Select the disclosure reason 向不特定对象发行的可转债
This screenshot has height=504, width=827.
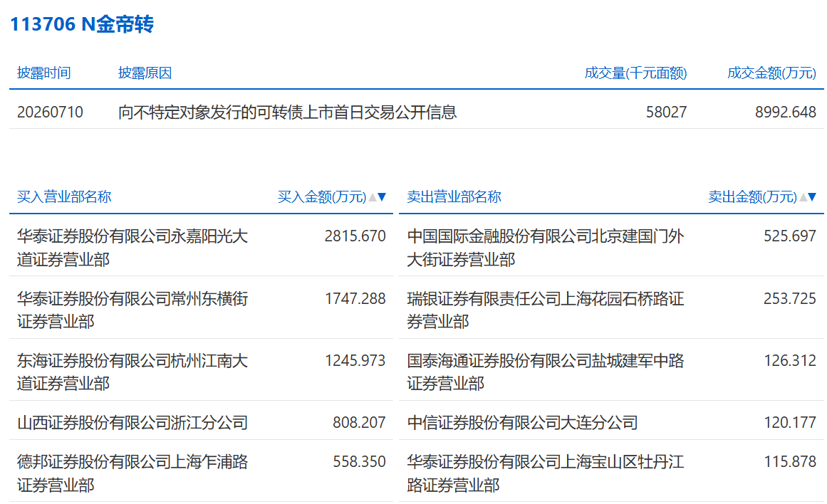point(288,112)
